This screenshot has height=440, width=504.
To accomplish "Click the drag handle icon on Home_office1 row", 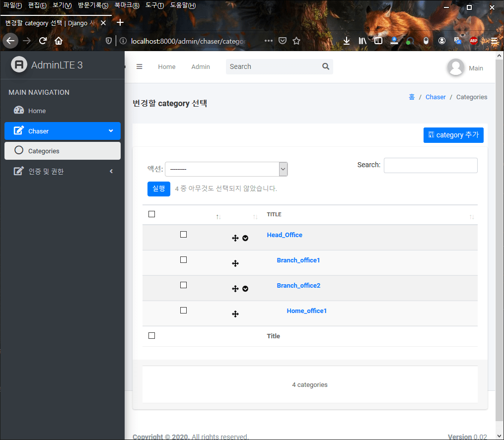I will pyautogui.click(x=235, y=314).
